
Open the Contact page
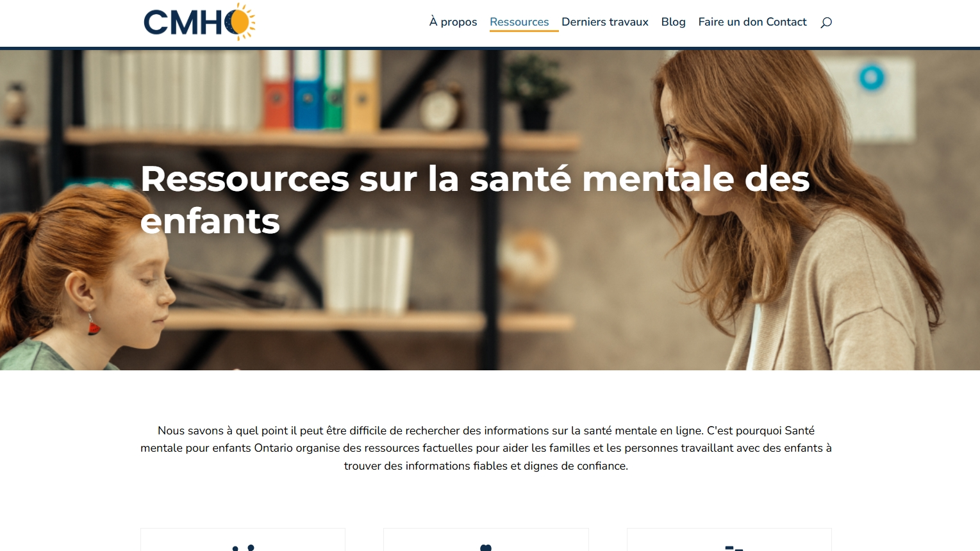[786, 22]
